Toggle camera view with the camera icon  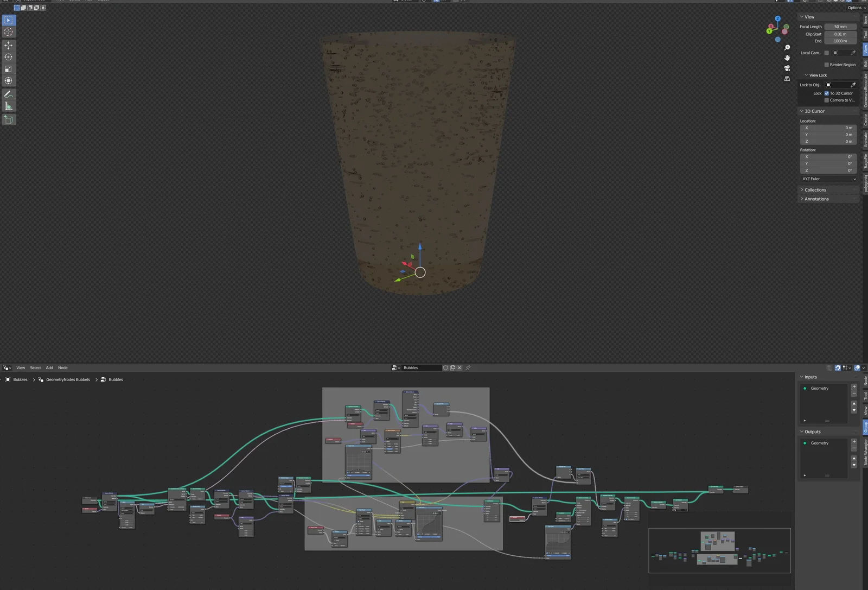pyautogui.click(x=787, y=68)
